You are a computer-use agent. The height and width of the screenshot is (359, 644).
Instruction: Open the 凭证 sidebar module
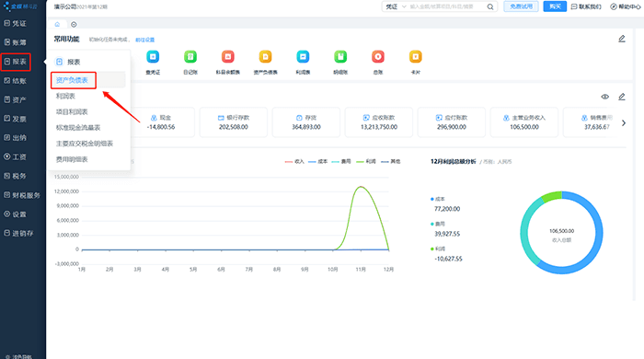(x=16, y=23)
